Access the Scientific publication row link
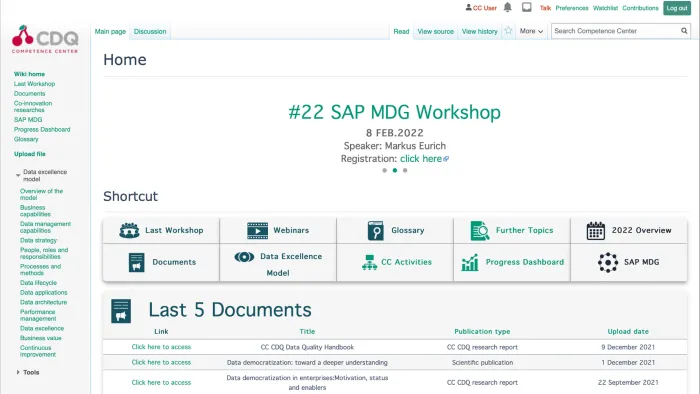This screenshot has width=700, height=394. pyautogui.click(x=161, y=362)
